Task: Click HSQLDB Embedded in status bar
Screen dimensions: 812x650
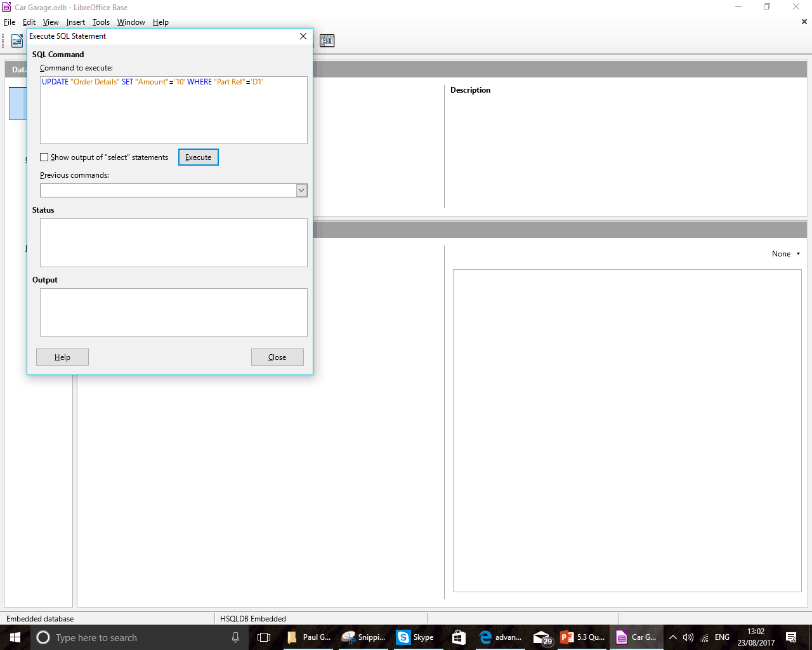Action: (252, 618)
